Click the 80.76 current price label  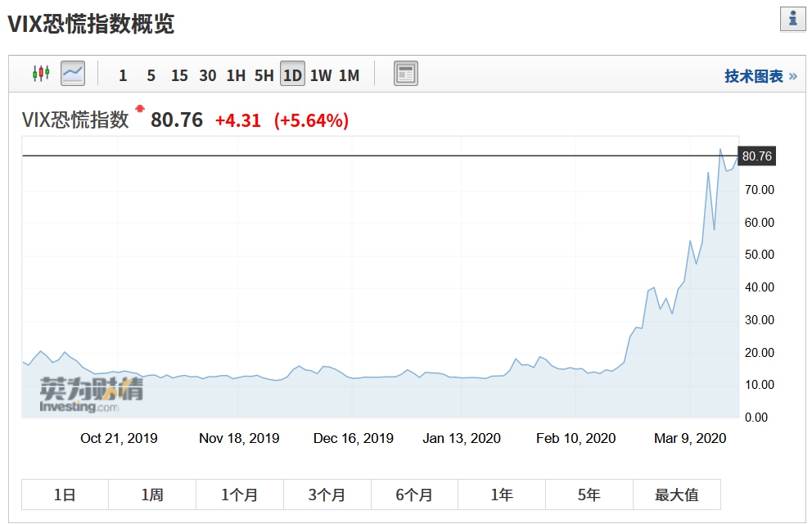[756, 156]
